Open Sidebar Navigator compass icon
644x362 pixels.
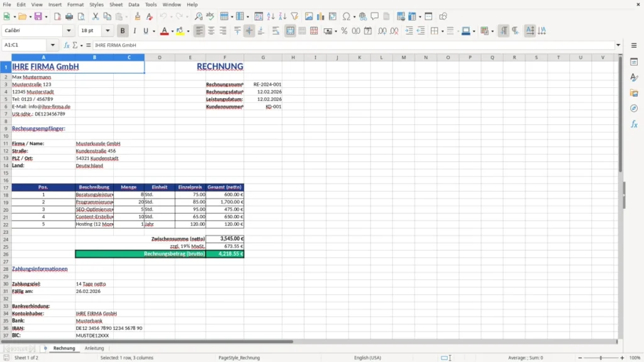click(x=634, y=108)
